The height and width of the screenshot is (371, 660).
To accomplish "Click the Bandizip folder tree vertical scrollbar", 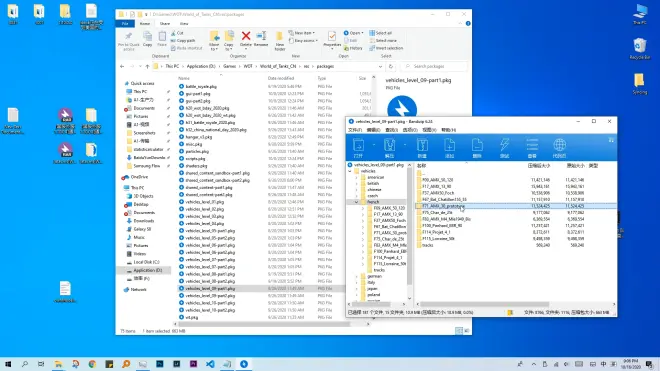I will pyautogui.click(x=409, y=227).
